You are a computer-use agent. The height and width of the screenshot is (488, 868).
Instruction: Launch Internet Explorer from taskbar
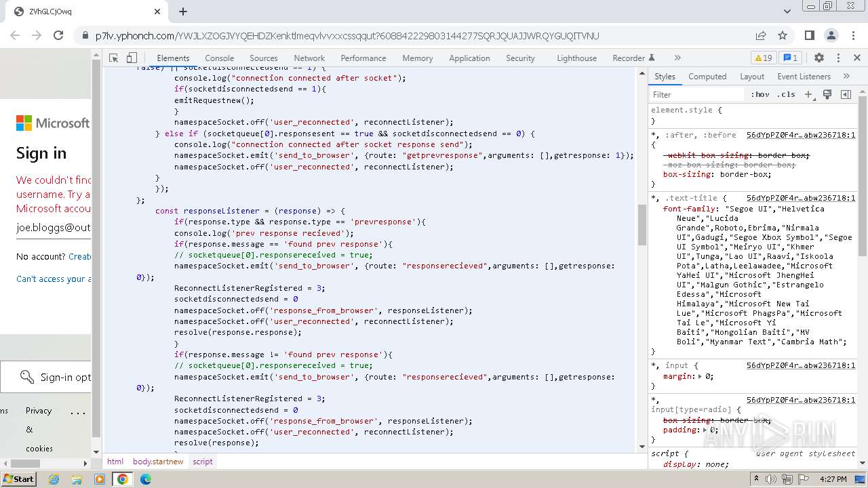click(x=54, y=479)
